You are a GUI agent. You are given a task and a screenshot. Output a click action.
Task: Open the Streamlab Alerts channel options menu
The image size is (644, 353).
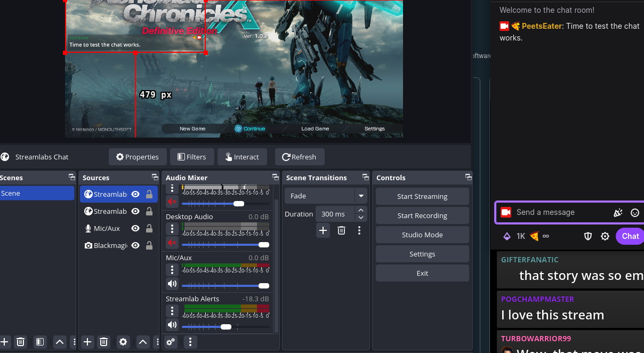click(172, 310)
